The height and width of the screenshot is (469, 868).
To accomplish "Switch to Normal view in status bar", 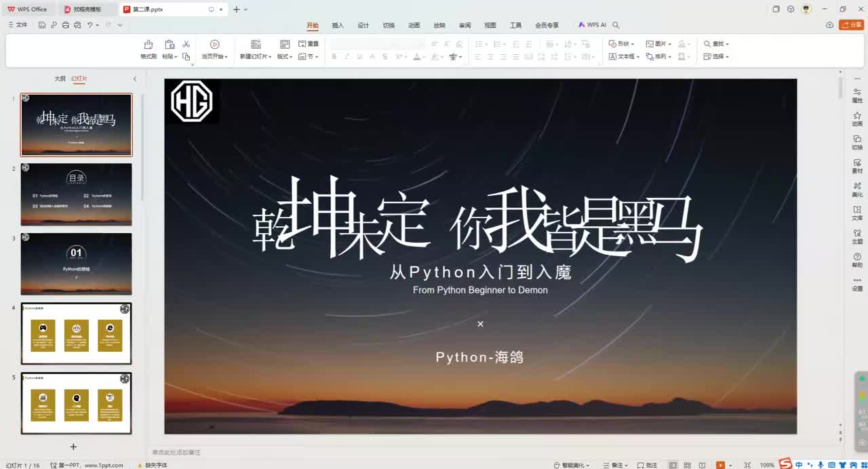I will pyautogui.click(x=673, y=465).
